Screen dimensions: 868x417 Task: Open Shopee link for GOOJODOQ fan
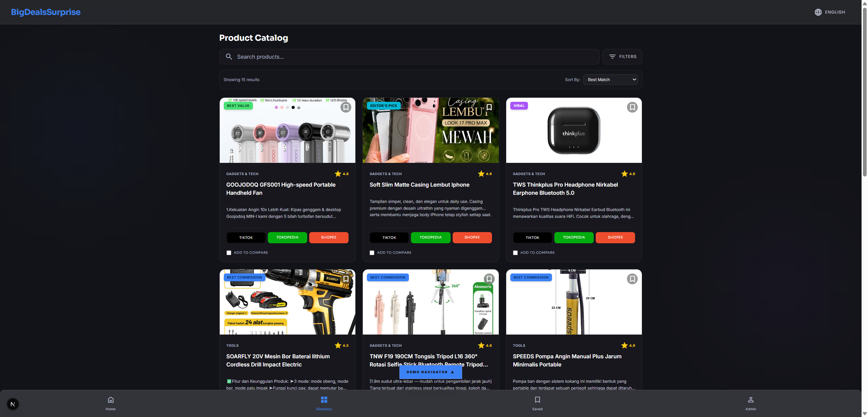click(x=329, y=238)
